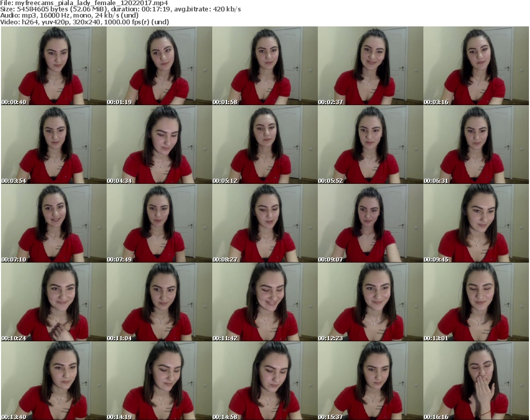530x420 pixels.
Task: Select the frame stamped 00:01:58
Action: [x=264, y=66]
